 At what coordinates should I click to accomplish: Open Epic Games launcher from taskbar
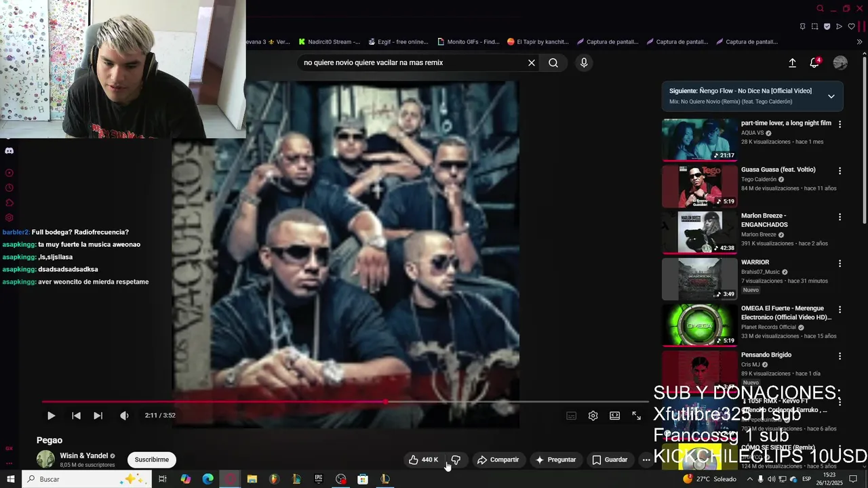[319, 479]
